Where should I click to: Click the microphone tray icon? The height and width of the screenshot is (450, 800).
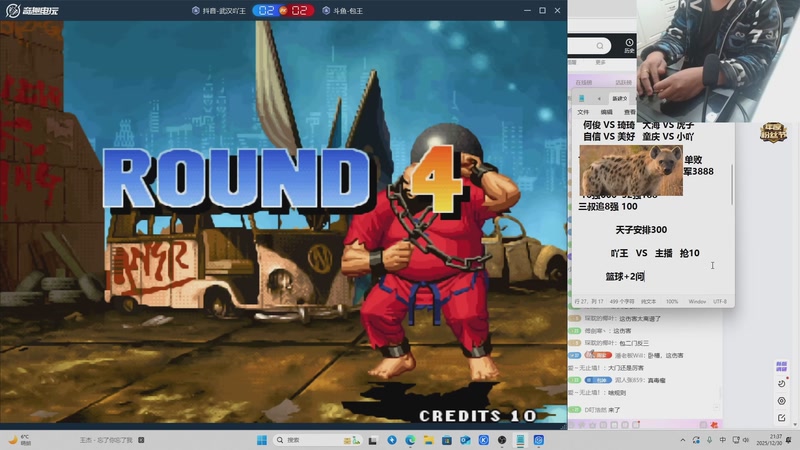pos(710,440)
